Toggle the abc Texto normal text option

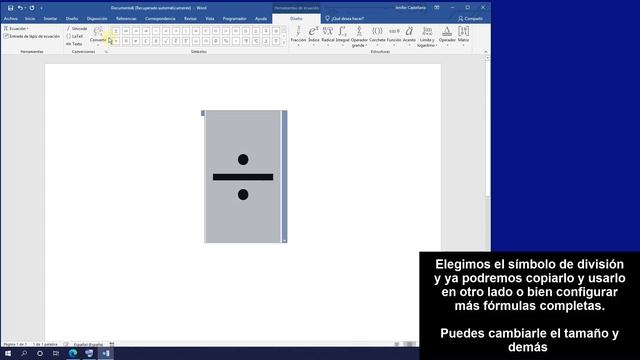click(74, 44)
